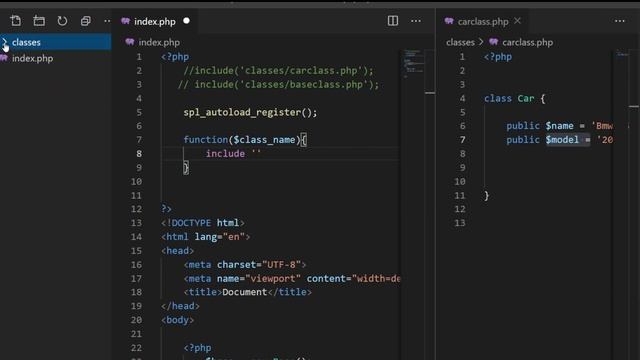Screen dimensions: 640x360
Task: Open explorer more actions menu
Action: tap(107, 21)
